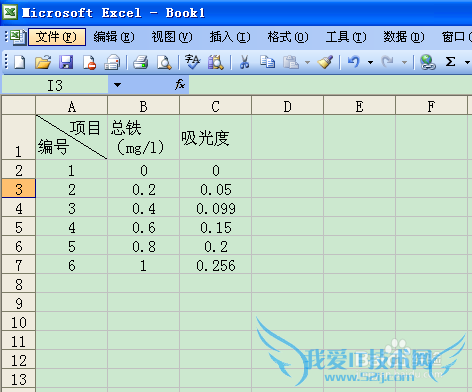Image resolution: width=472 pixels, height=392 pixels.
Task: Select cell B5 with value 0.6
Action: point(144,227)
